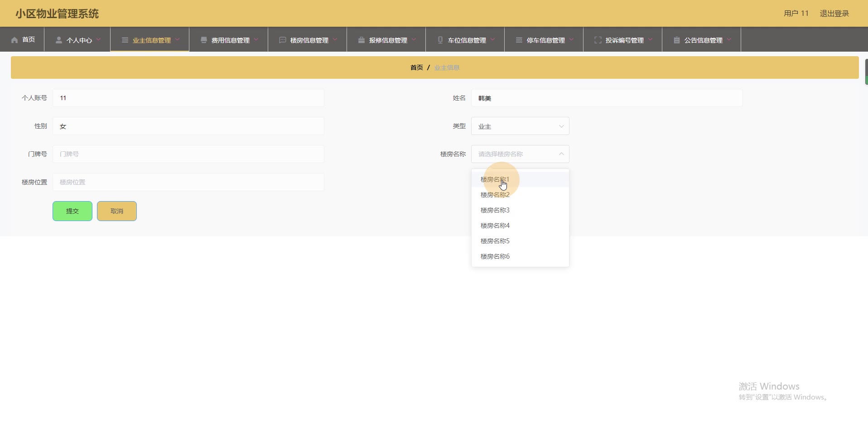This screenshot has height=424, width=868.
Task: Open the 投诉编号管理 navigation menu
Action: point(624,40)
